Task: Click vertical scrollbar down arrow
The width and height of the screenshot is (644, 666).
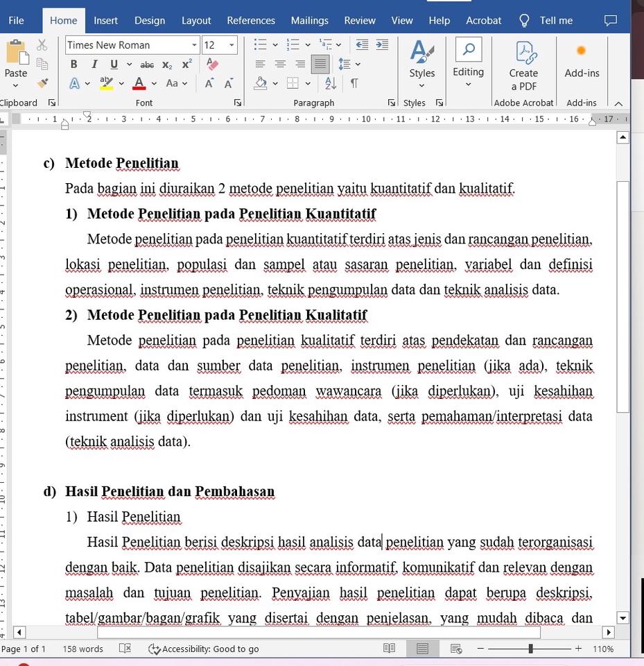Action: click(x=623, y=618)
